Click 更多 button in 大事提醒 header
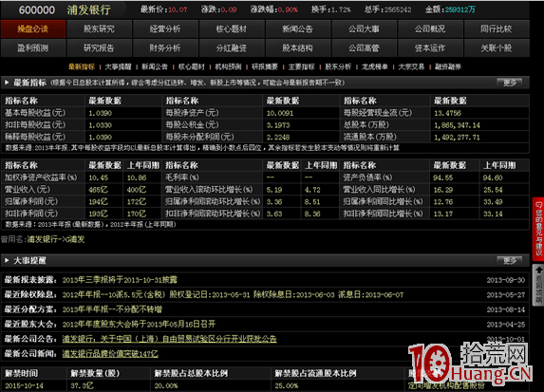544x392 pixels. pyautogui.click(x=510, y=260)
